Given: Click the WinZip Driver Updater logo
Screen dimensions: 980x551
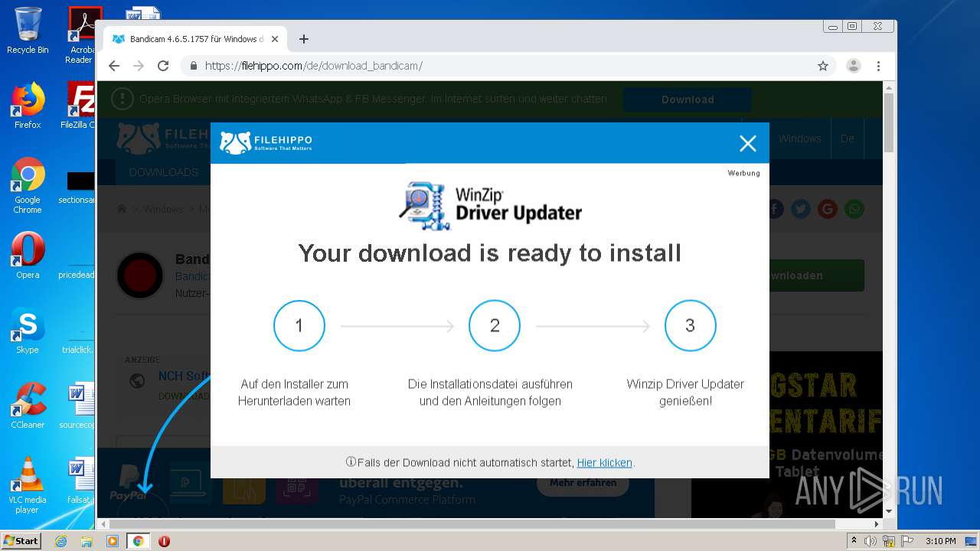Looking at the screenshot, I should (490, 205).
